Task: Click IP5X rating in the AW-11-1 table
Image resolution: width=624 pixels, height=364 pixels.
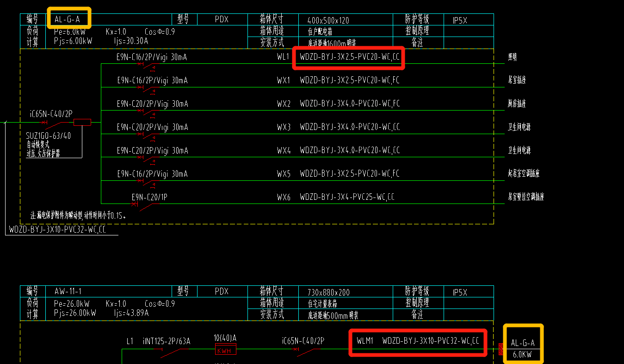Action: (460, 293)
